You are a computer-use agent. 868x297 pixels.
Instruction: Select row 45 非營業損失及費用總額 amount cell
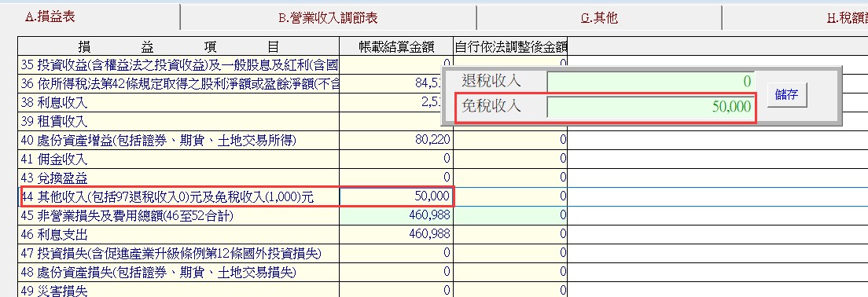click(x=396, y=215)
